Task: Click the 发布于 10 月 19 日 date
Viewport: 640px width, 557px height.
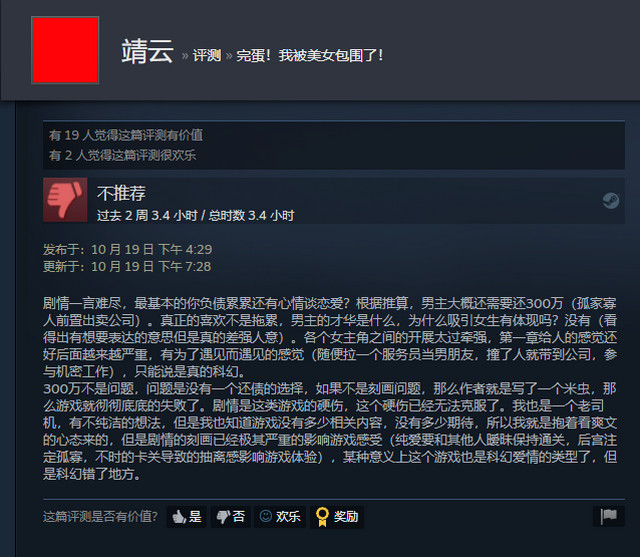Action: [127, 249]
